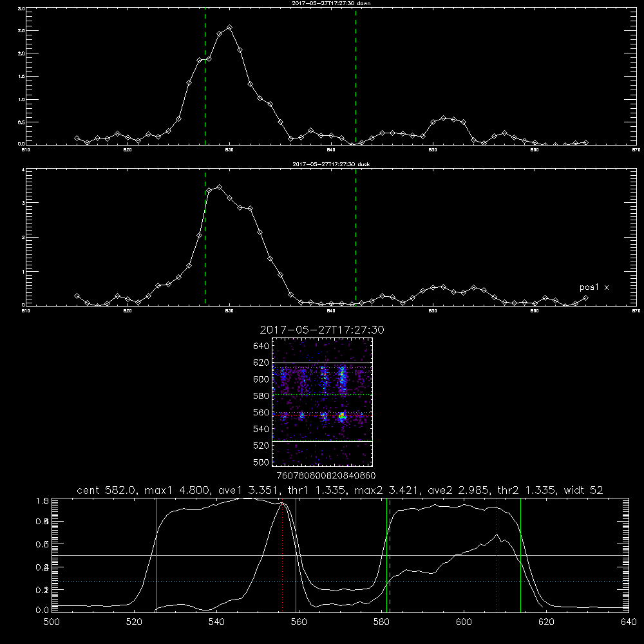Screen dimensions: 644x644
Task: Click the rightmost solid green line in bottom plot
Action: (x=520, y=555)
